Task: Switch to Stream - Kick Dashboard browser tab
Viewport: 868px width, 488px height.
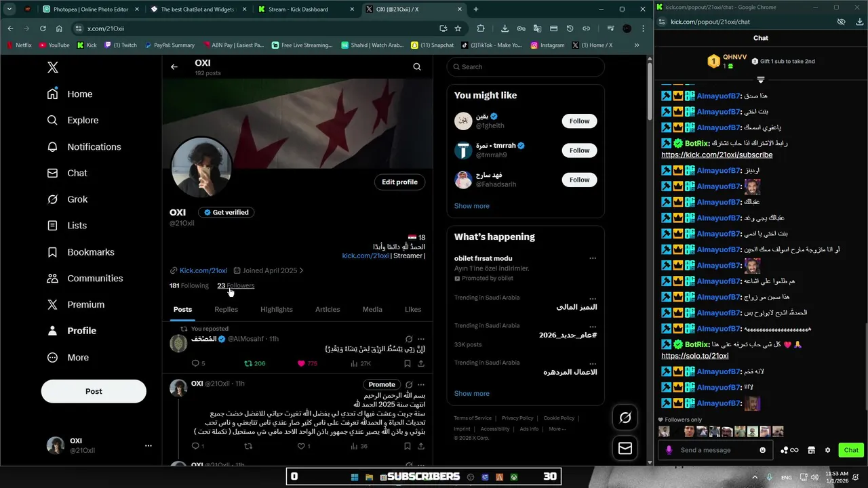Action: (x=306, y=9)
